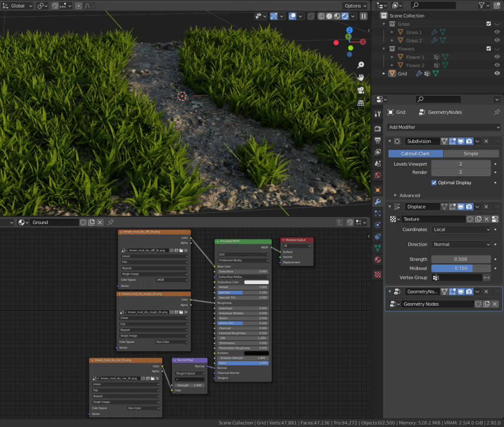Viewport: 504px width, 427px height.
Task: Toggle perspective/orthographic grid icon
Action: (361, 103)
